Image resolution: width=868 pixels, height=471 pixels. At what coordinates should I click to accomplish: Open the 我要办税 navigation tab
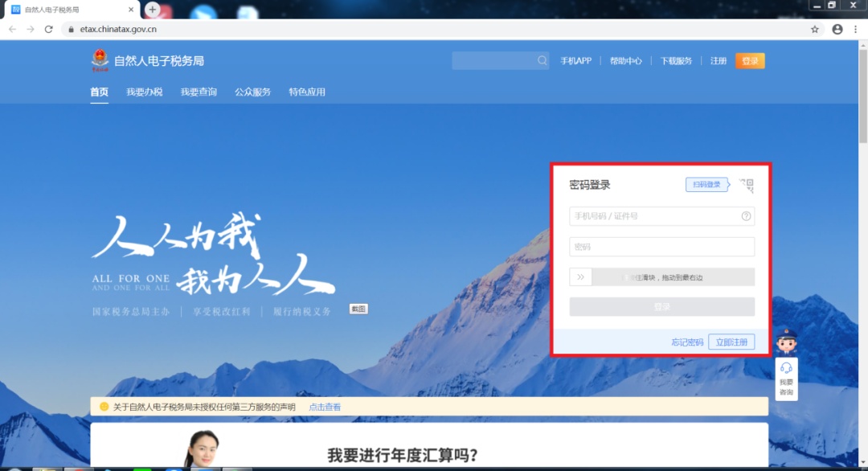tap(144, 92)
